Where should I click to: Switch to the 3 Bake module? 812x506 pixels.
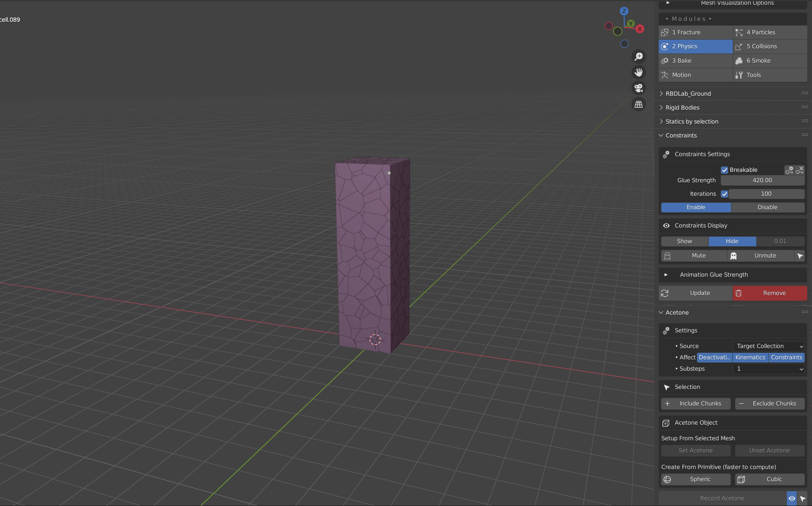click(x=696, y=61)
